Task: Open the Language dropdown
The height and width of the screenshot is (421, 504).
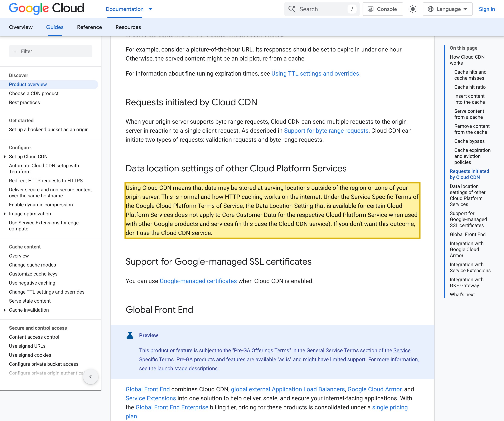Action: coord(447,9)
